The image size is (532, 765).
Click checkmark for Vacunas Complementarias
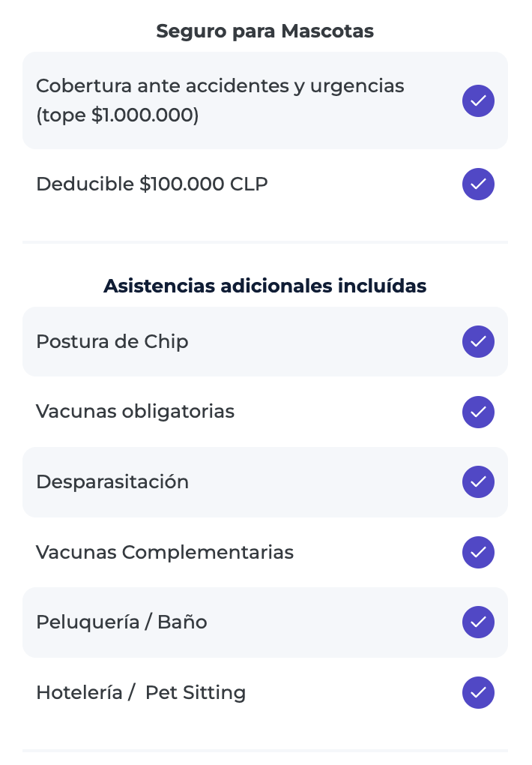tap(478, 552)
